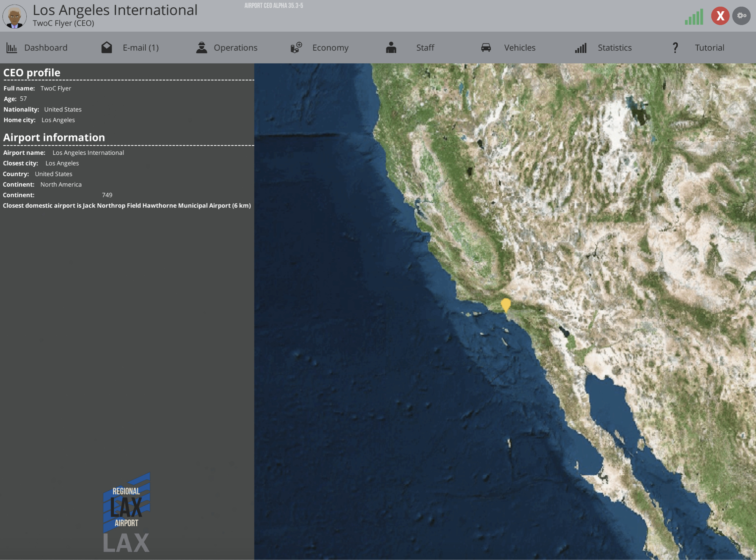
Task: Click the green signal strength bars
Action: (x=694, y=17)
